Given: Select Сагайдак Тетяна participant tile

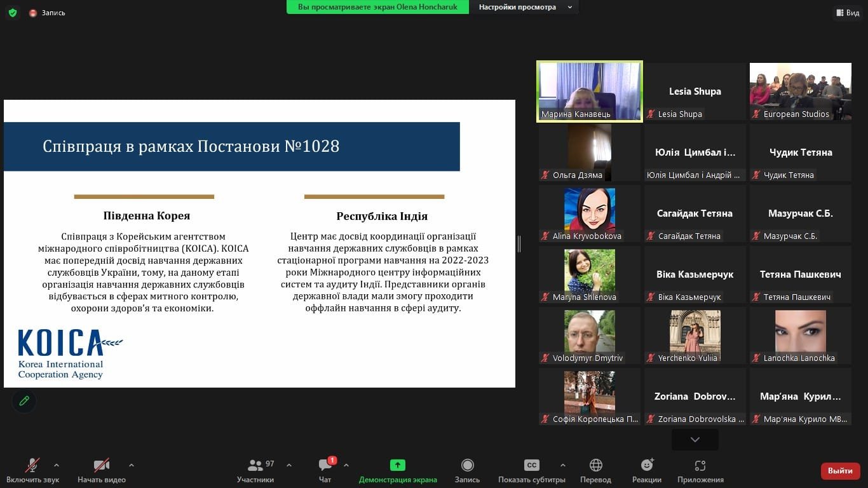Looking at the screenshot, I should [695, 213].
